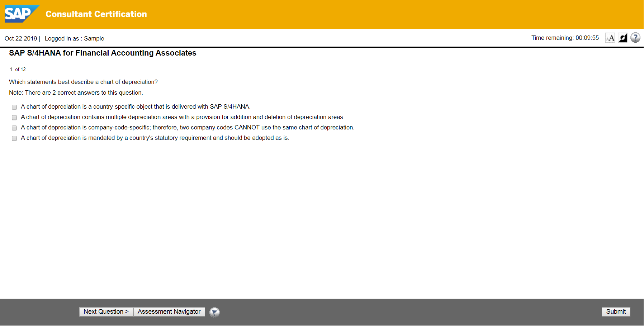The image size is (644, 332).
Task: Open help via the question mark icon
Action: point(635,38)
